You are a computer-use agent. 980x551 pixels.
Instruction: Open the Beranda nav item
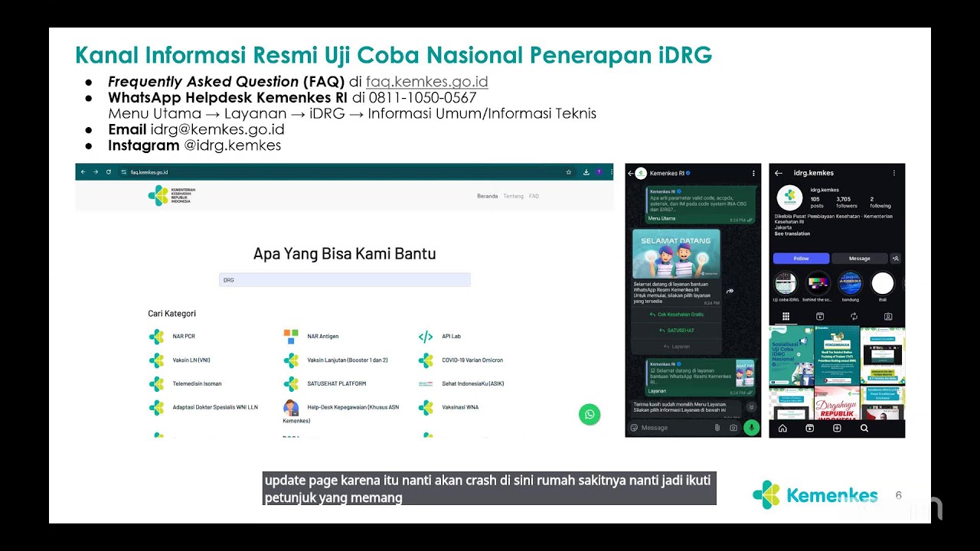pyautogui.click(x=487, y=196)
